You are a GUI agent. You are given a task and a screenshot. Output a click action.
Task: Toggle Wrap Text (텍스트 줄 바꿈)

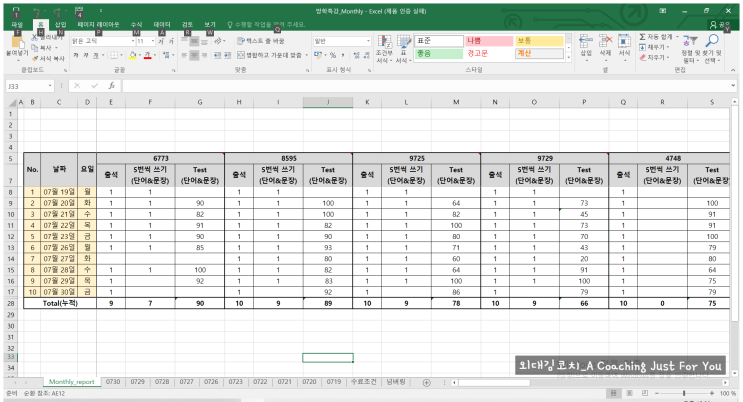[261, 41]
